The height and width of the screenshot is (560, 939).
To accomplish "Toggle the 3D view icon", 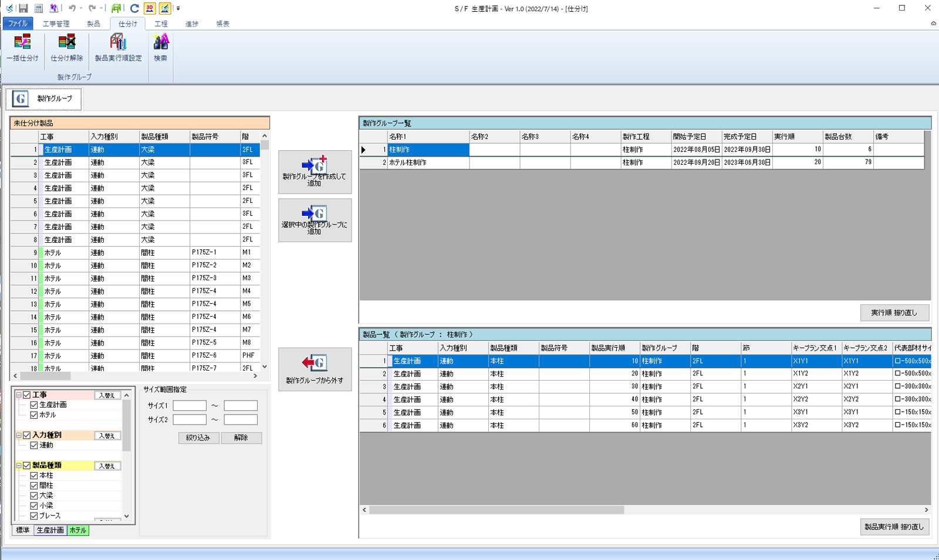I will coord(150,8).
